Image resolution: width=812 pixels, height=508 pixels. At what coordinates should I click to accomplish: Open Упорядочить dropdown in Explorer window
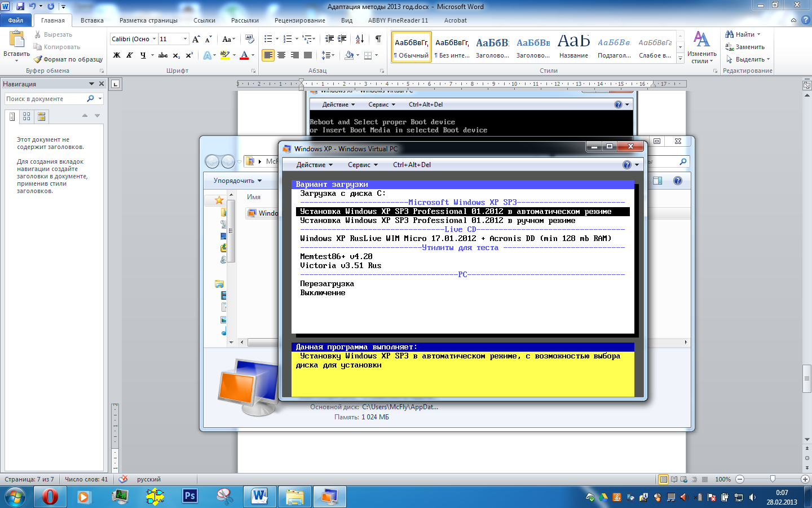tap(237, 181)
